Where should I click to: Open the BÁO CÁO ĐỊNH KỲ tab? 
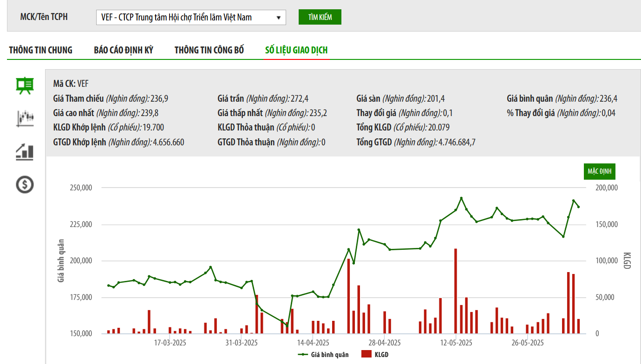[124, 50]
